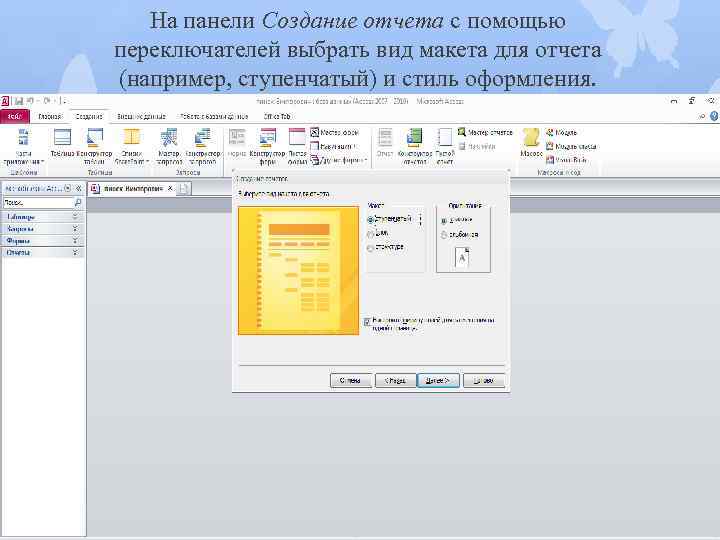The image size is (720, 540).
Task: Close the open document tab with the X
Action: coord(170,189)
